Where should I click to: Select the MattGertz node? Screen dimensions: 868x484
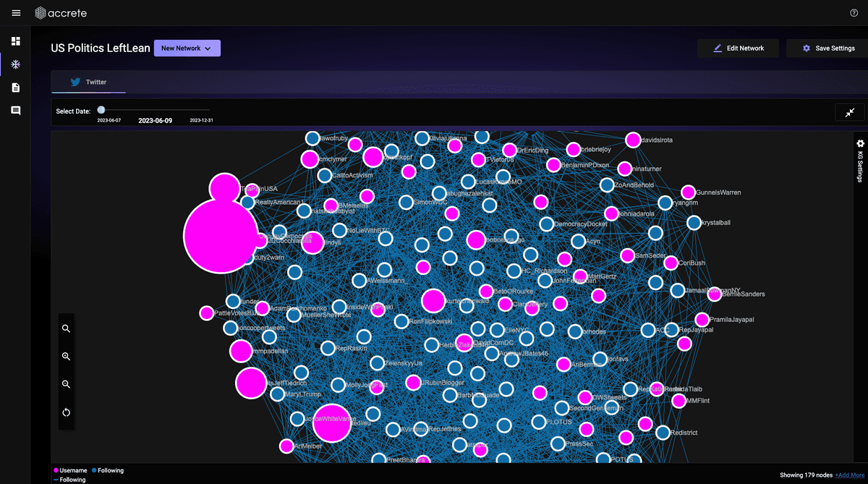[x=580, y=276]
